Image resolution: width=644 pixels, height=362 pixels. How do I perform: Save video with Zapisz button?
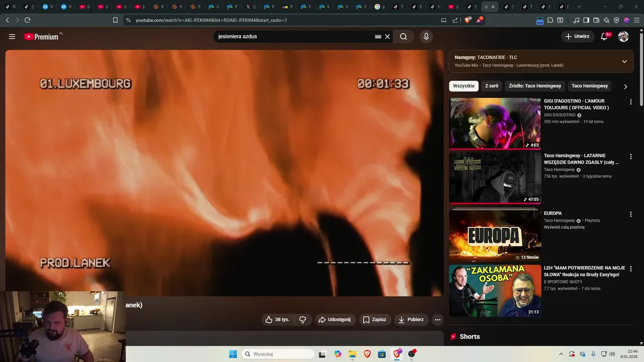(374, 320)
